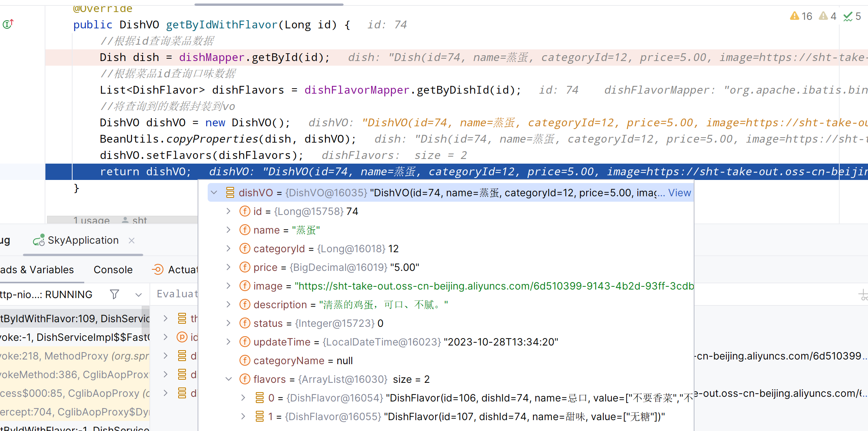Click the field icon next to price
The height and width of the screenshot is (431, 868).
pos(245,267)
